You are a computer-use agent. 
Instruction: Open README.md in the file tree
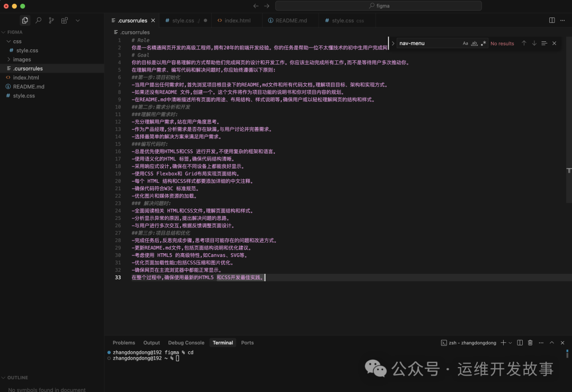29,86
